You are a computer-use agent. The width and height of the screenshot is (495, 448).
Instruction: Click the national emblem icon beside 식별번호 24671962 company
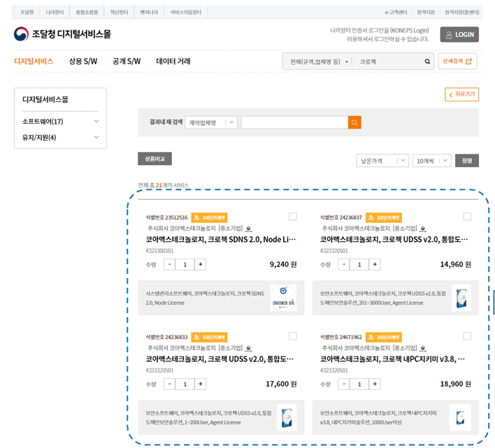[x=423, y=348]
